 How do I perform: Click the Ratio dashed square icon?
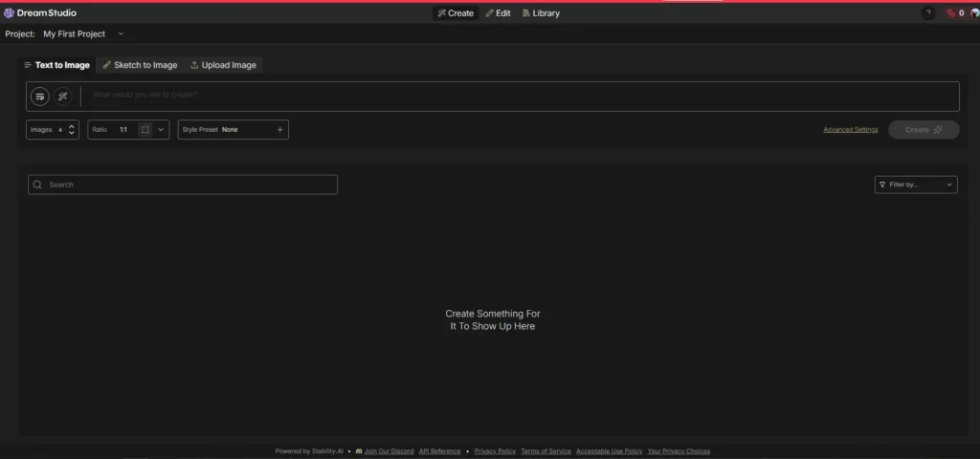point(145,130)
